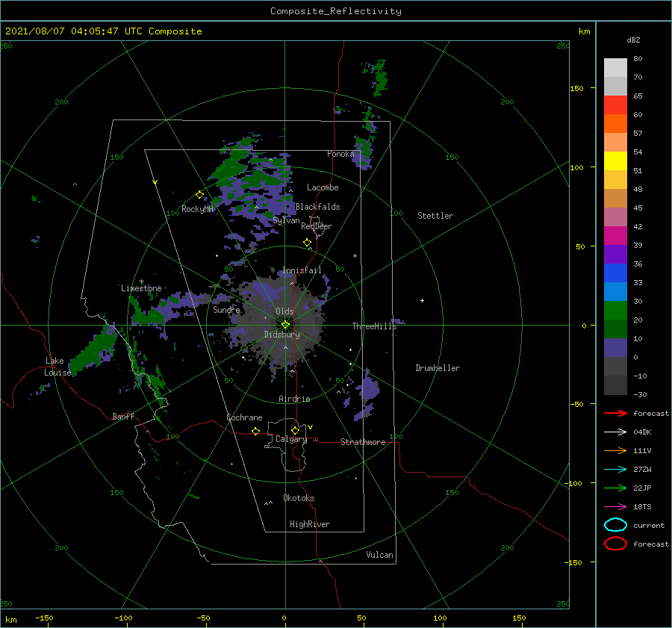Click the 2021/08/07 04:05:47 UTC timestamp
The width and height of the screenshot is (672, 628).
coord(104,31)
